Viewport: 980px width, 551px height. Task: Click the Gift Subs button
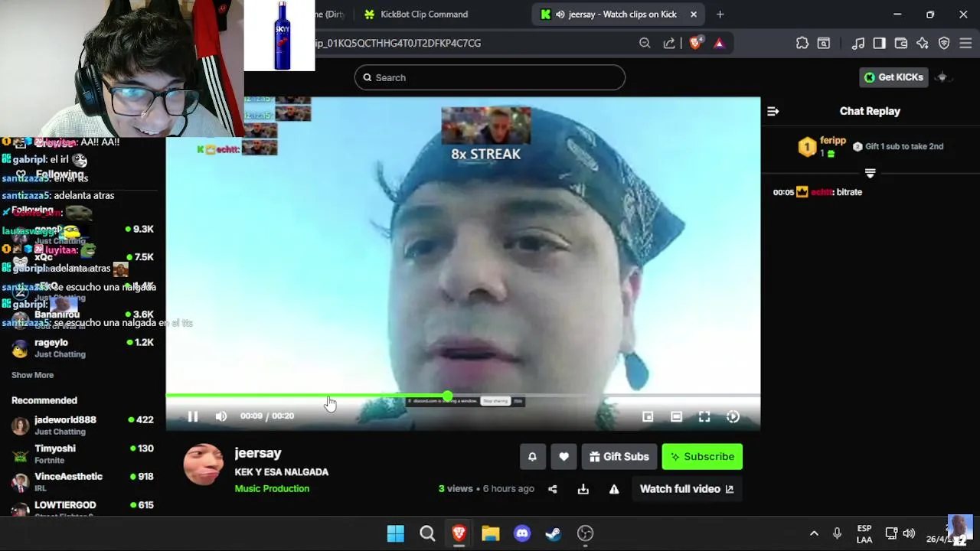[619, 457]
